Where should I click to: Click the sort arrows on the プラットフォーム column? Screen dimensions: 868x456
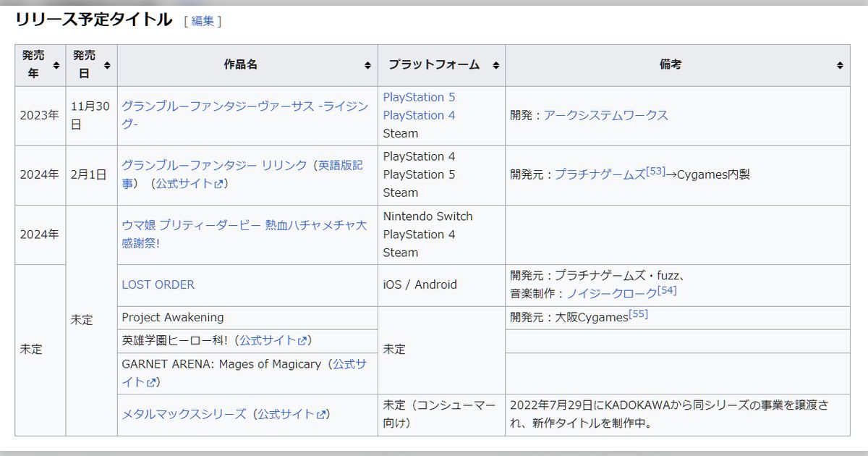[495, 65]
